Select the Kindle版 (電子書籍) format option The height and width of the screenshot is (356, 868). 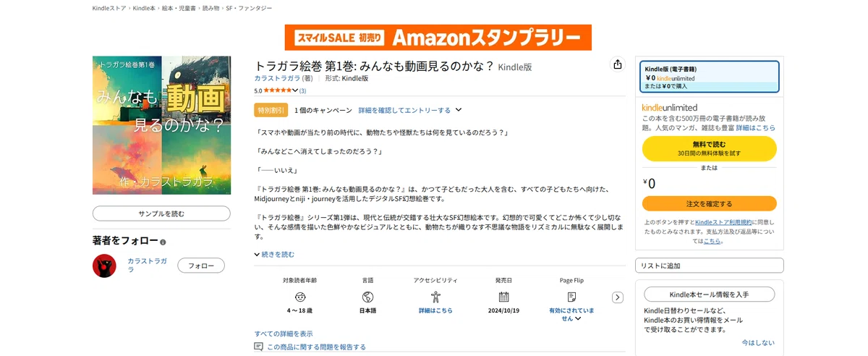click(710, 77)
